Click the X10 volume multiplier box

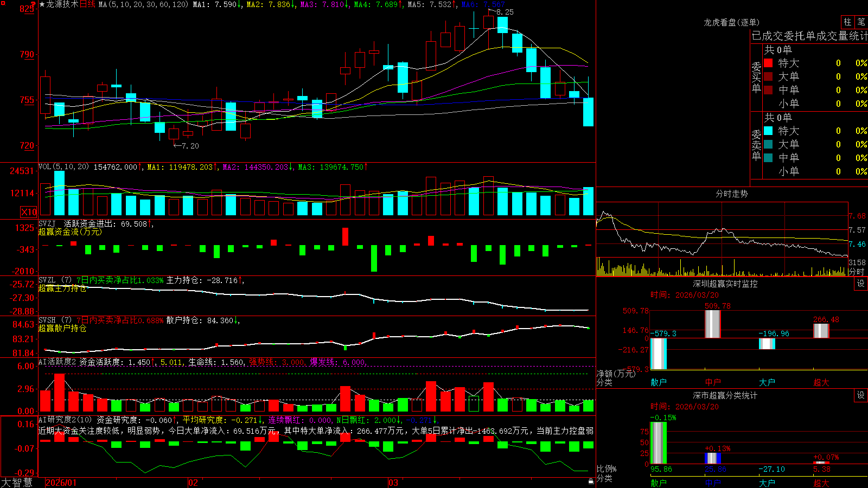29,212
